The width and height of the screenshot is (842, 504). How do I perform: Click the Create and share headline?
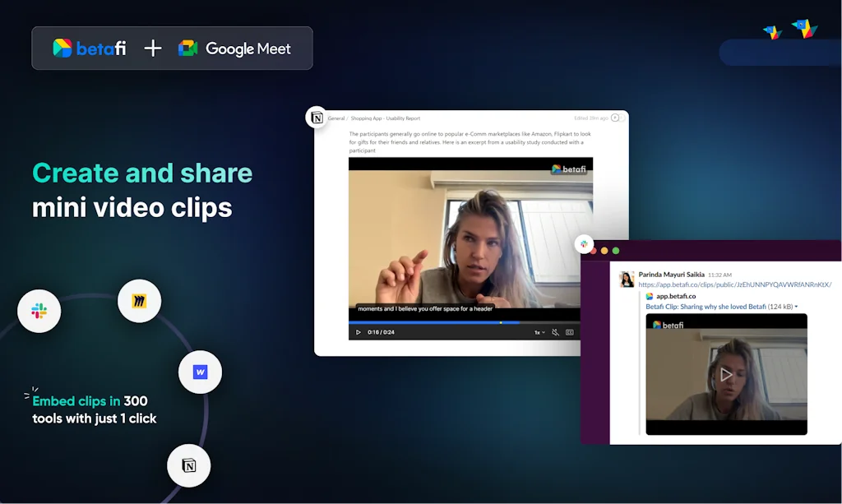pos(142,173)
